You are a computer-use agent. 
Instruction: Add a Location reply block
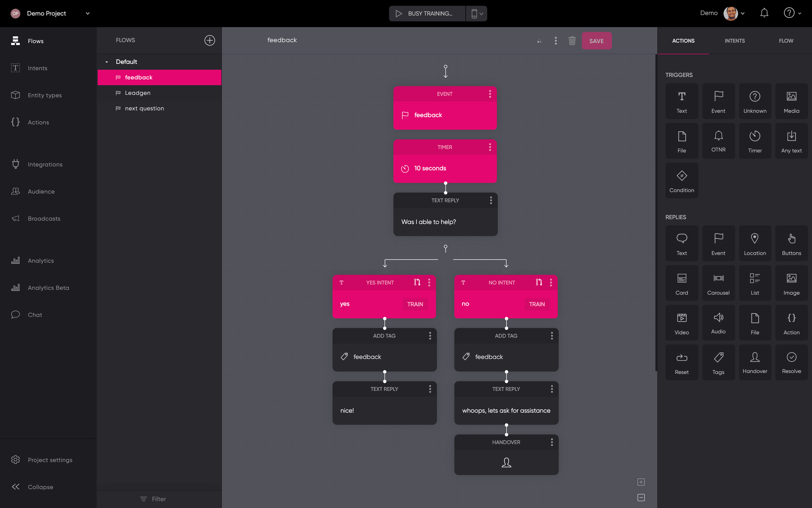(x=755, y=243)
